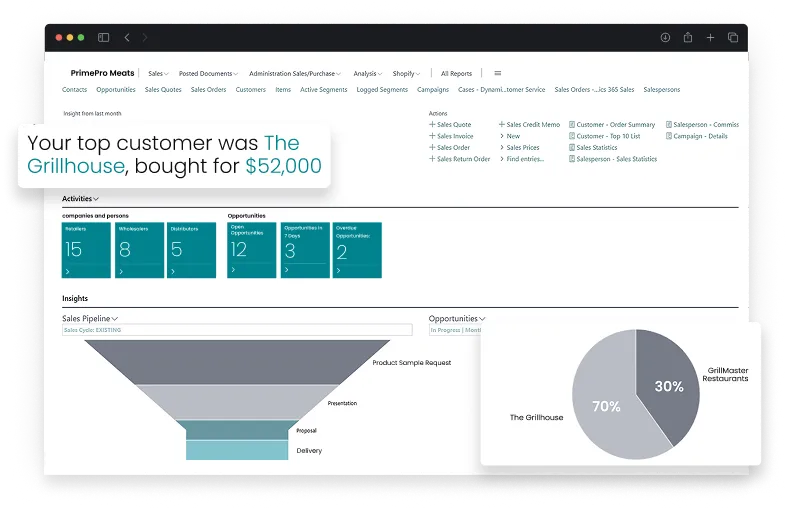The height and width of the screenshot is (508, 792).
Task: Select the Delivery funnel segment
Action: (237, 450)
